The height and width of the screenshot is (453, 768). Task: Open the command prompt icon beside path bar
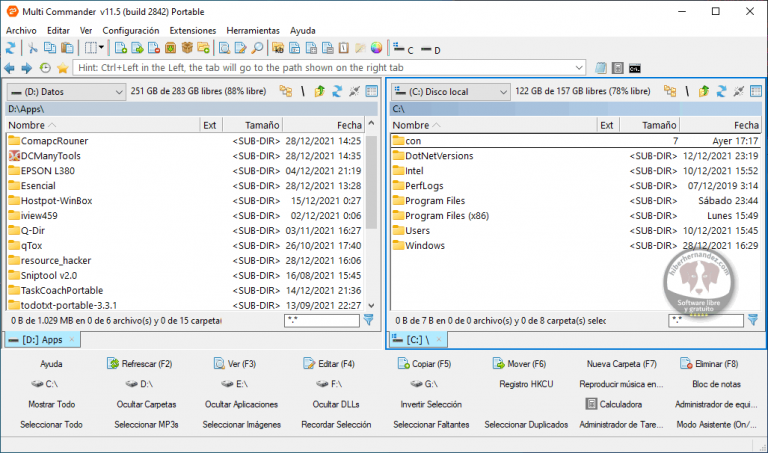point(635,68)
